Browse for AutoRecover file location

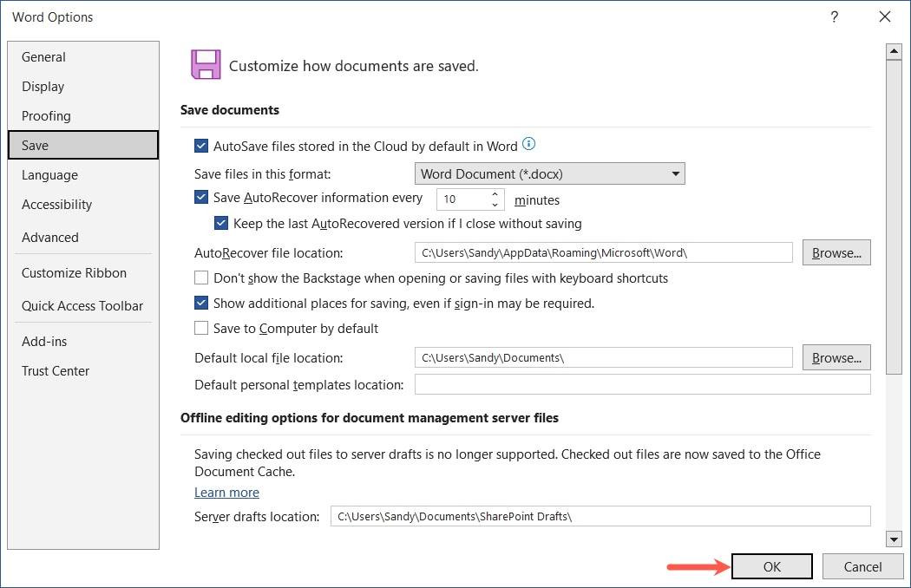836,252
